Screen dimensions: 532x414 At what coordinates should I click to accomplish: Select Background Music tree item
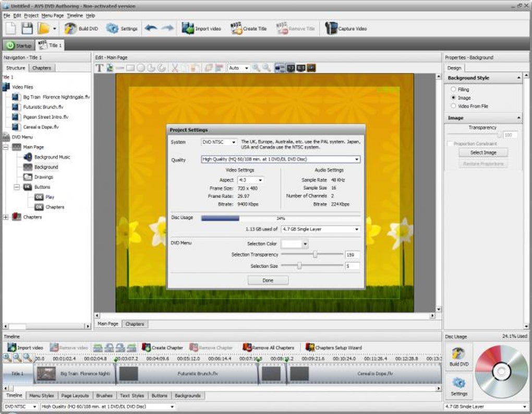click(52, 157)
